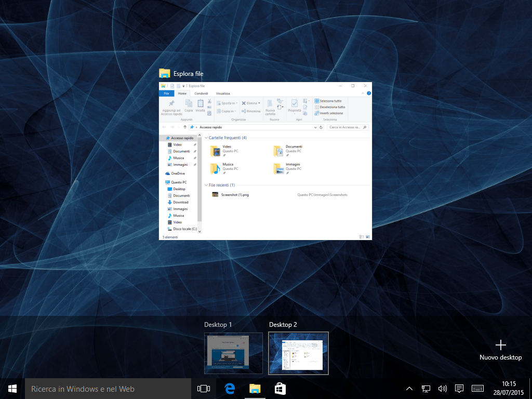Open the Action Center notifications icon
Image resolution: width=532 pixels, height=399 pixels.
point(459,389)
